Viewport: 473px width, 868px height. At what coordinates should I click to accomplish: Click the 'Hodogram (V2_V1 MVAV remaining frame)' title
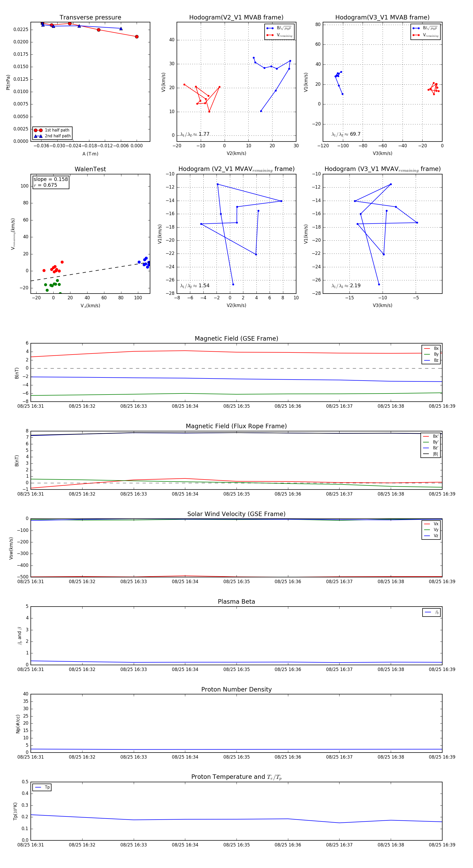pos(236,169)
